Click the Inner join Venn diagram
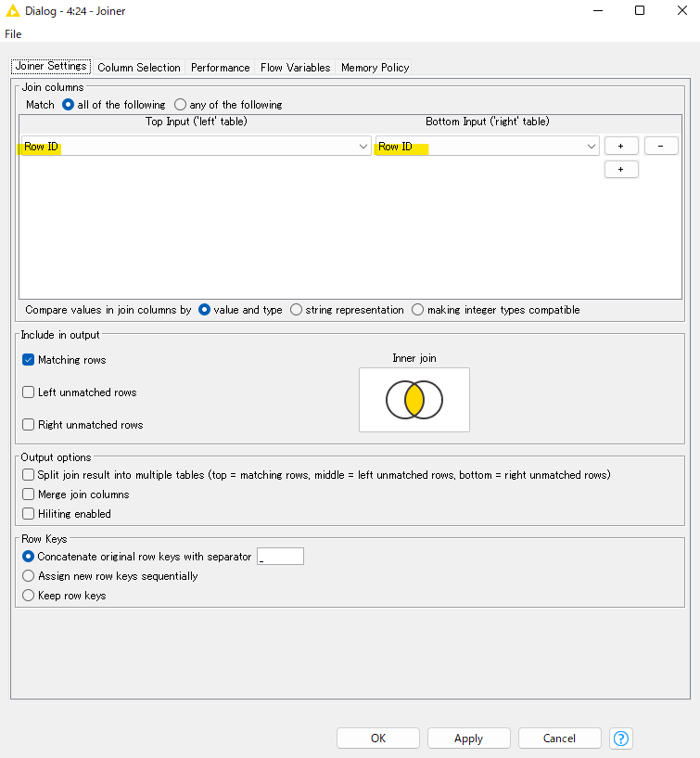 (x=414, y=400)
